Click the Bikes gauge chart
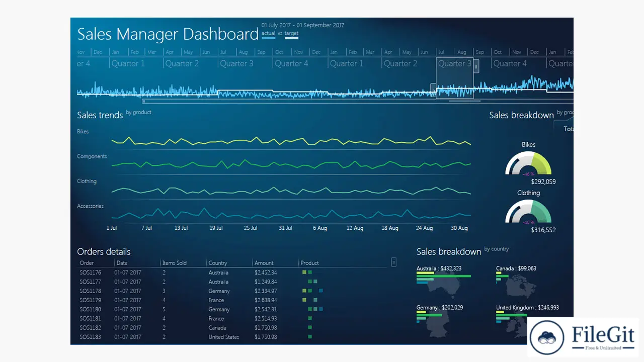The width and height of the screenshot is (644, 362). point(528,164)
